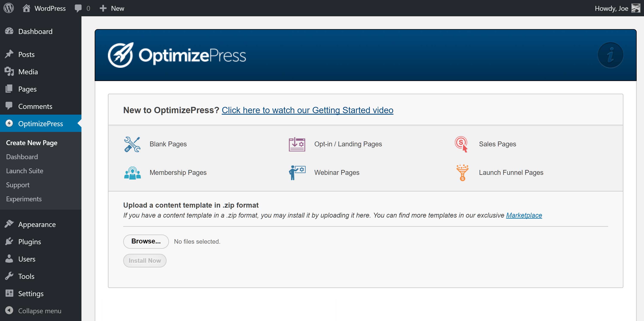Select Sales Pages template type
The width and height of the screenshot is (644, 321).
(x=498, y=144)
